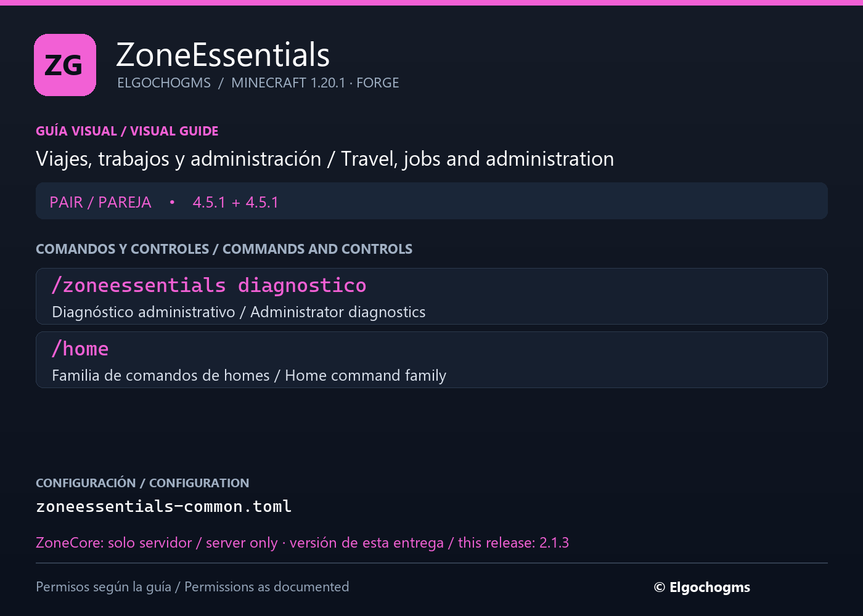
Task: Click the PAIR / PAREJA version bar
Action: (431, 201)
